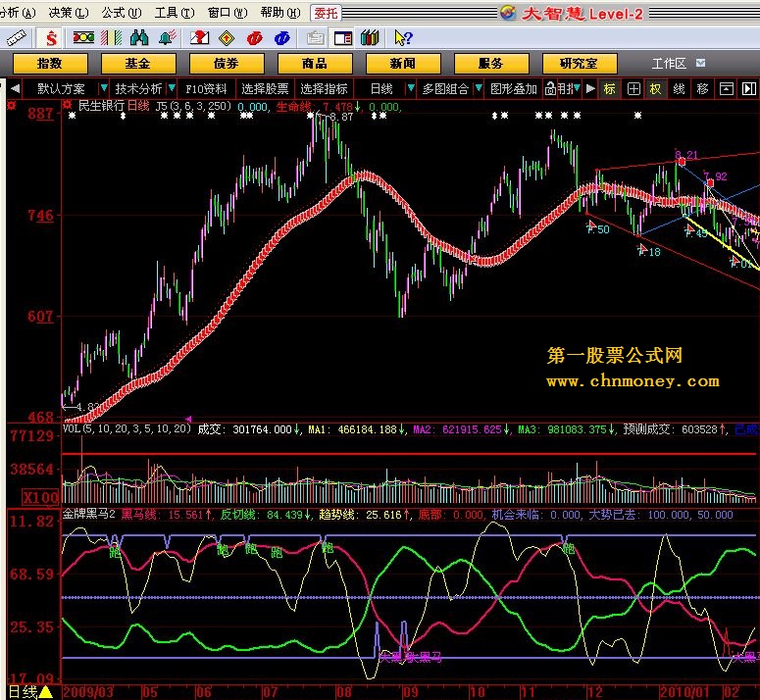The height and width of the screenshot is (700, 760).
Task: Toggle the 标 marker button
Action: pyautogui.click(x=610, y=89)
